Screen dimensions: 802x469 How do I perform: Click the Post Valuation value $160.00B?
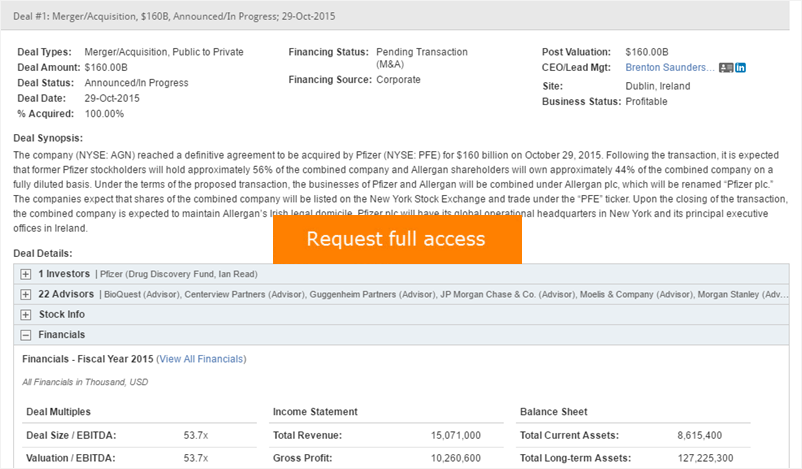click(647, 52)
